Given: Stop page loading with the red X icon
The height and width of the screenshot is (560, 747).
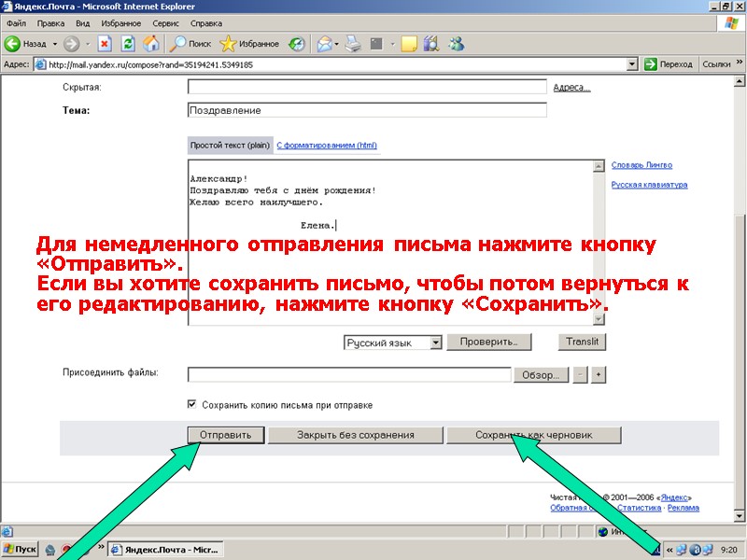Looking at the screenshot, I should pos(105,44).
